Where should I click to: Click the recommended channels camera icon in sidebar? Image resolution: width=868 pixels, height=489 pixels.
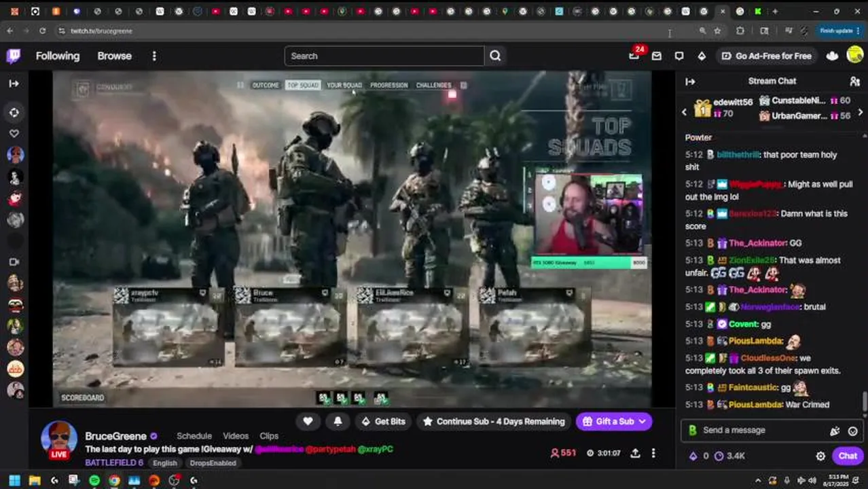(14, 261)
